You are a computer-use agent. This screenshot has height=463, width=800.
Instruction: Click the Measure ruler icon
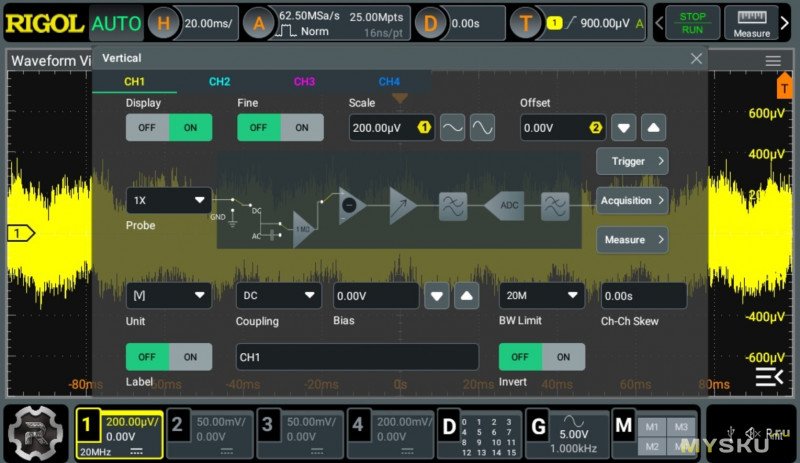[751, 22]
